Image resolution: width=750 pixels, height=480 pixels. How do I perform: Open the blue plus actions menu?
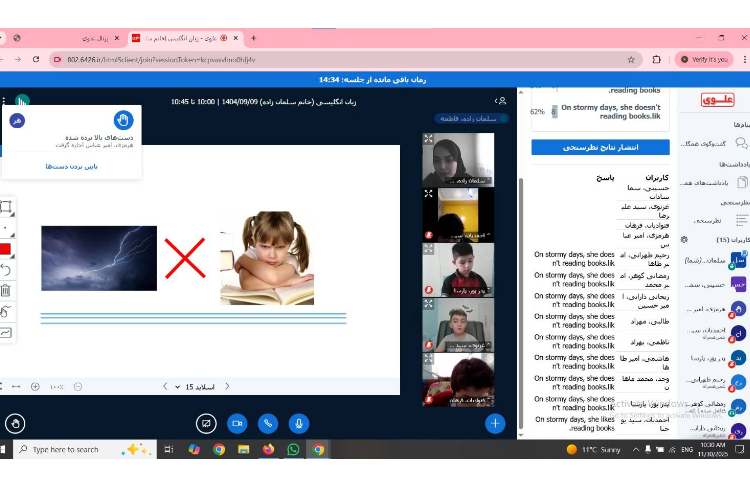coord(495,423)
